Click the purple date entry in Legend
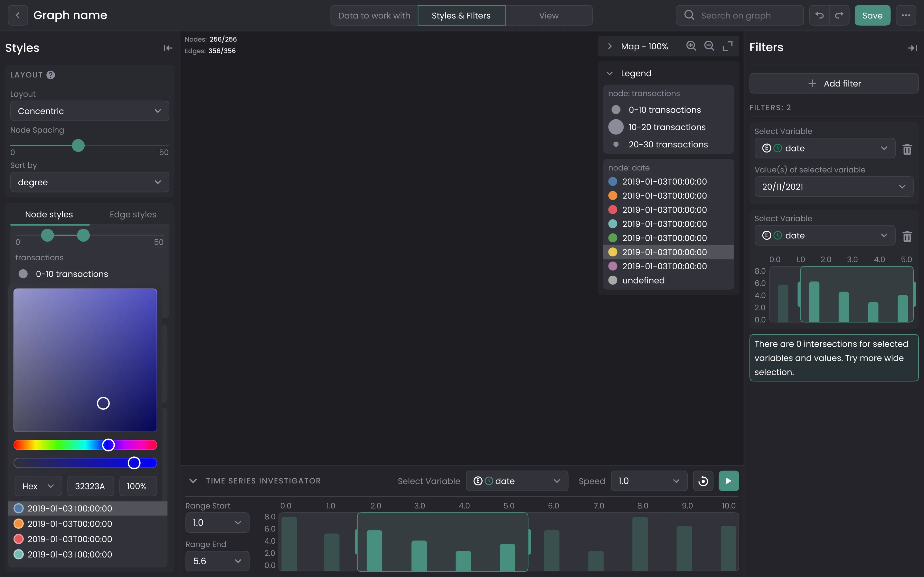The width and height of the screenshot is (924, 577). (668, 266)
